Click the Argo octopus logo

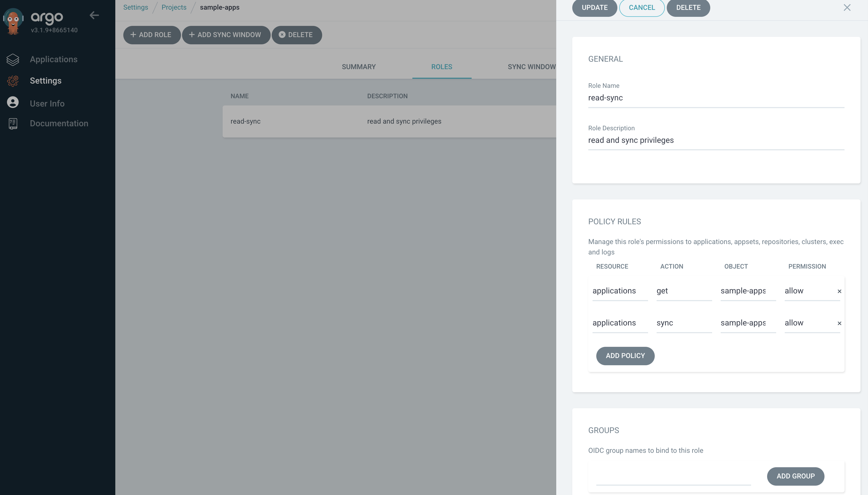click(13, 21)
